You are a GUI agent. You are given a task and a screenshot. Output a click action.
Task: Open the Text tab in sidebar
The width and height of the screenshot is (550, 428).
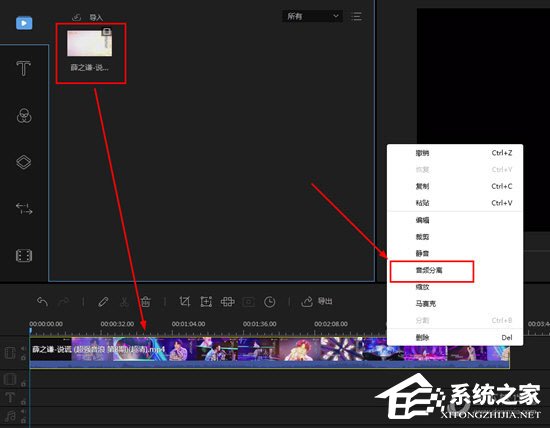(x=24, y=68)
